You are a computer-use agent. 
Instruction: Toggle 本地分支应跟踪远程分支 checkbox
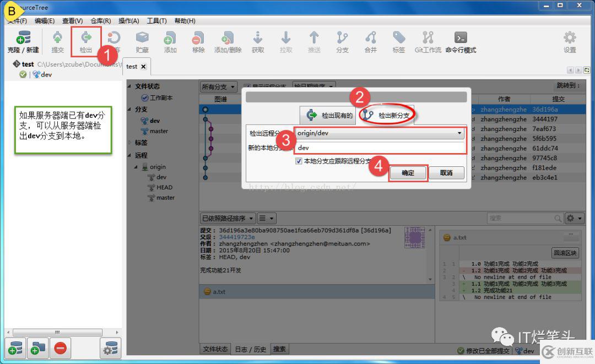pos(299,161)
